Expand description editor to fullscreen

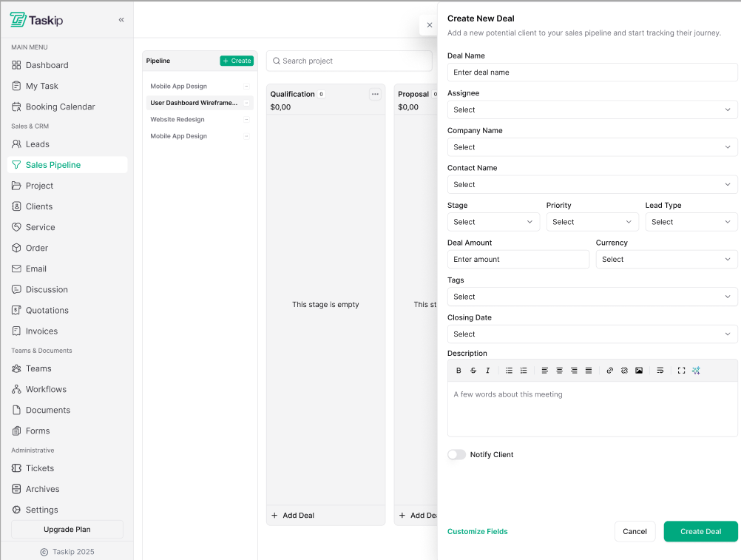click(x=681, y=371)
